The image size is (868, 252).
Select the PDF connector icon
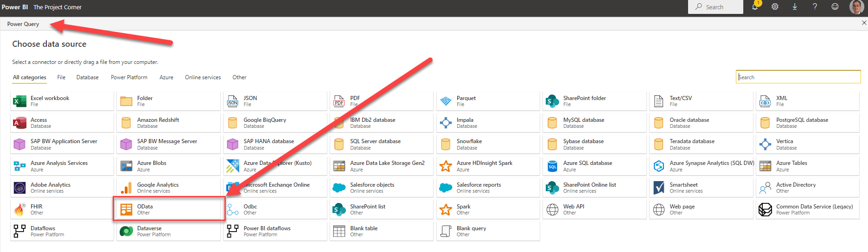pyautogui.click(x=339, y=101)
